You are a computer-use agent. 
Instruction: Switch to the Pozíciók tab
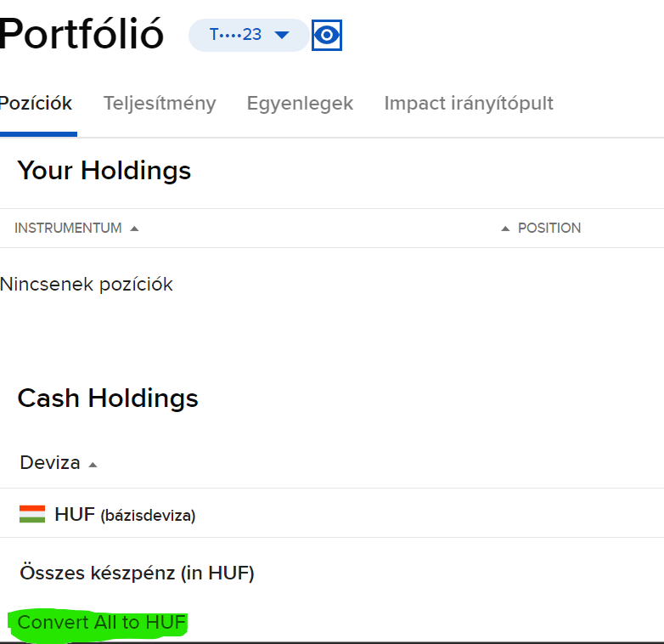point(36,104)
